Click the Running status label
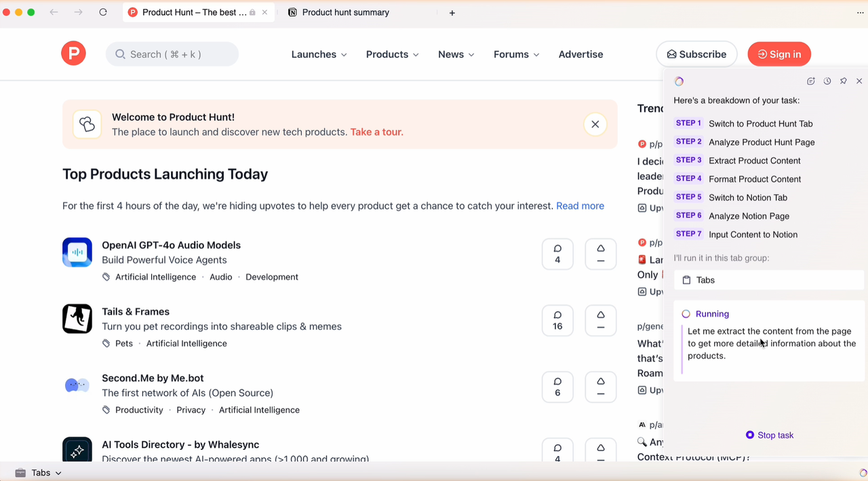Viewport: 868px width, 481px height. 712,314
